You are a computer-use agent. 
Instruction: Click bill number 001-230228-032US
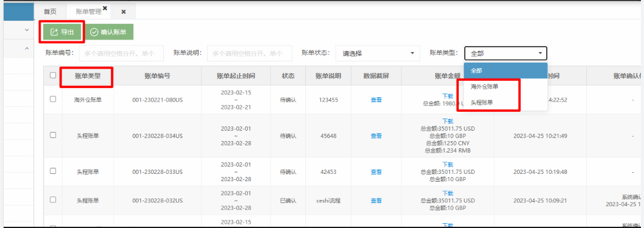(x=157, y=201)
